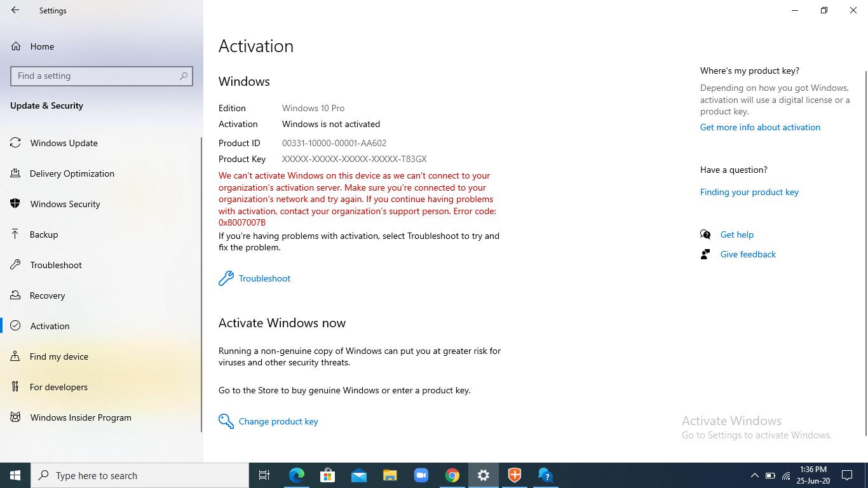
Task: Click the Give feedback person icon
Action: click(705, 254)
